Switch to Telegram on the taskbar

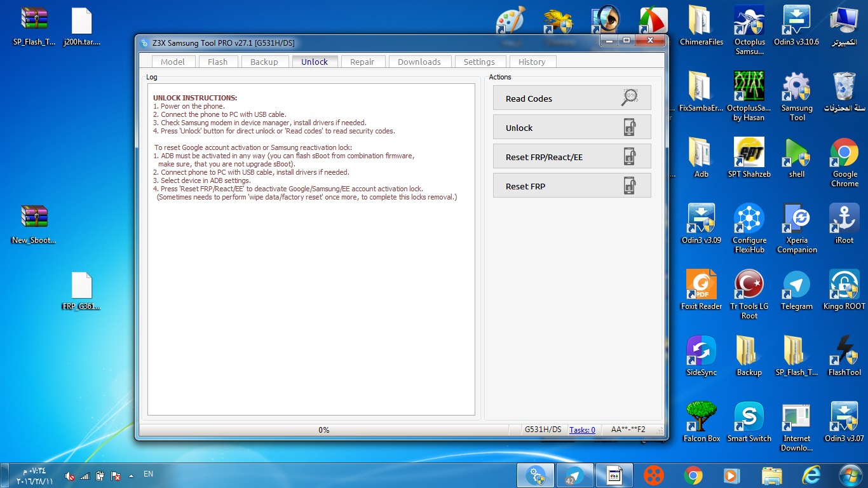(x=574, y=475)
